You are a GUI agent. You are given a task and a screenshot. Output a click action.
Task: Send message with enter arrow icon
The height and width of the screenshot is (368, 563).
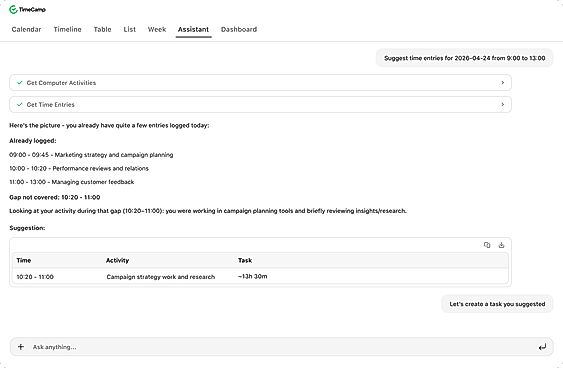542,347
